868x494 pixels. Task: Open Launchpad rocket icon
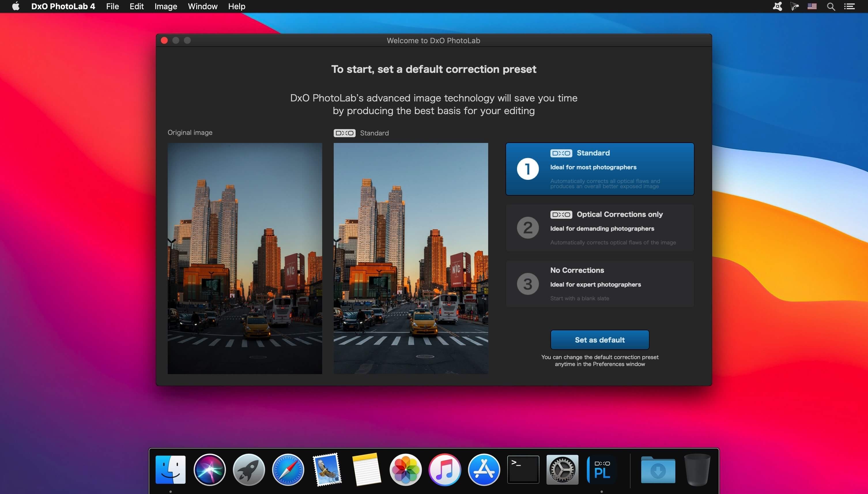point(249,470)
